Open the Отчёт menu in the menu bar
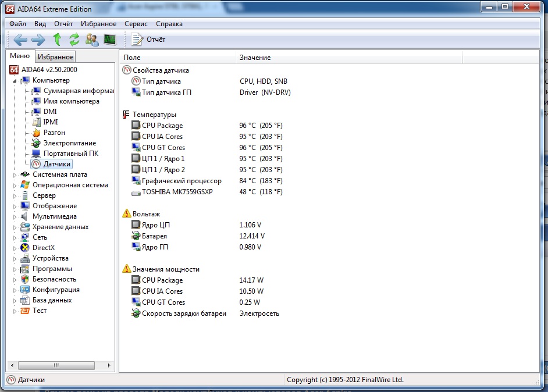 63,24
